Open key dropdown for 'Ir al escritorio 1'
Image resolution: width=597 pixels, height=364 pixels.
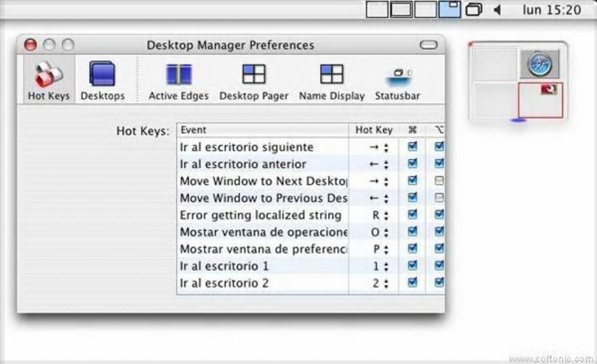386,267
